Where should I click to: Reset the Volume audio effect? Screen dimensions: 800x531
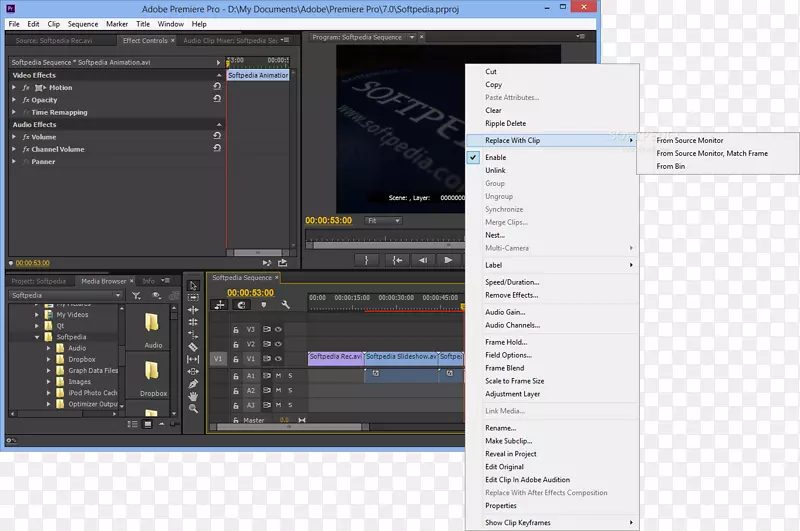click(x=217, y=136)
